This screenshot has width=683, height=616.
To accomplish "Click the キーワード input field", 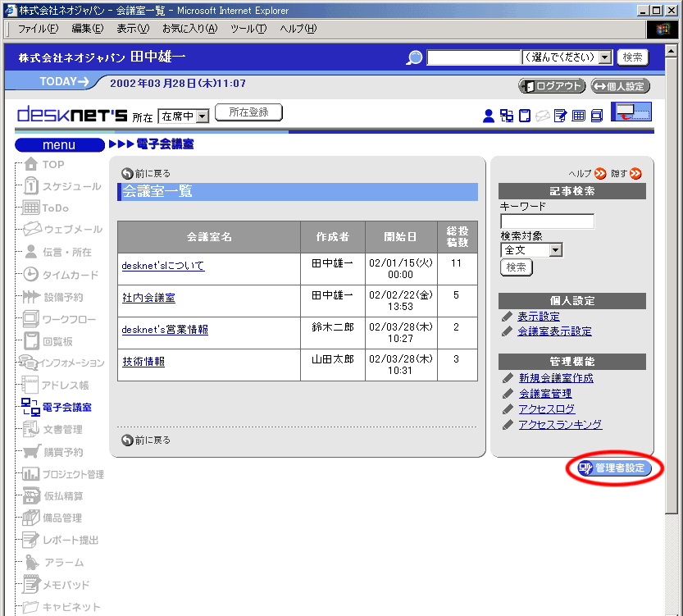I will [547, 221].
